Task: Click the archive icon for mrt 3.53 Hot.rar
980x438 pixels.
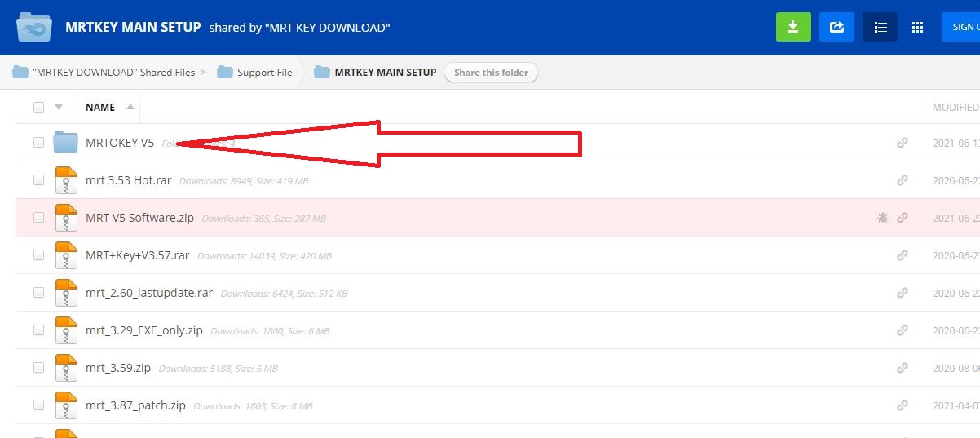Action: pos(65,180)
